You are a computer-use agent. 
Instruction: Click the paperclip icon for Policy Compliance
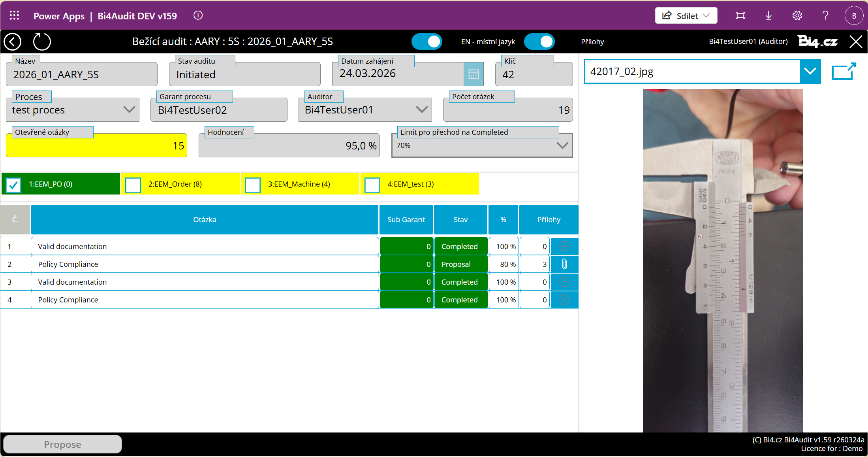point(564,264)
